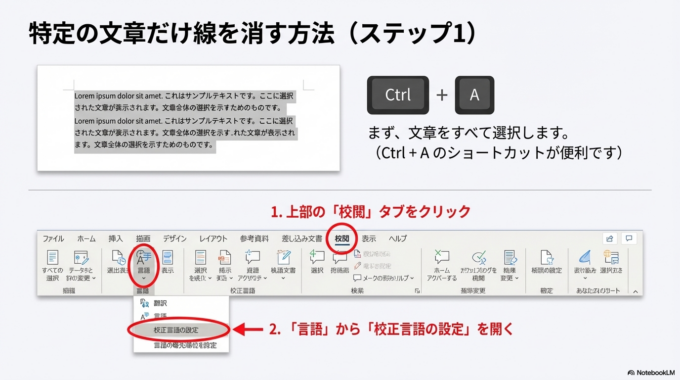The width and height of the screenshot is (680, 380).
Task: Open the ファイル ribbon tab
Action: point(53,239)
